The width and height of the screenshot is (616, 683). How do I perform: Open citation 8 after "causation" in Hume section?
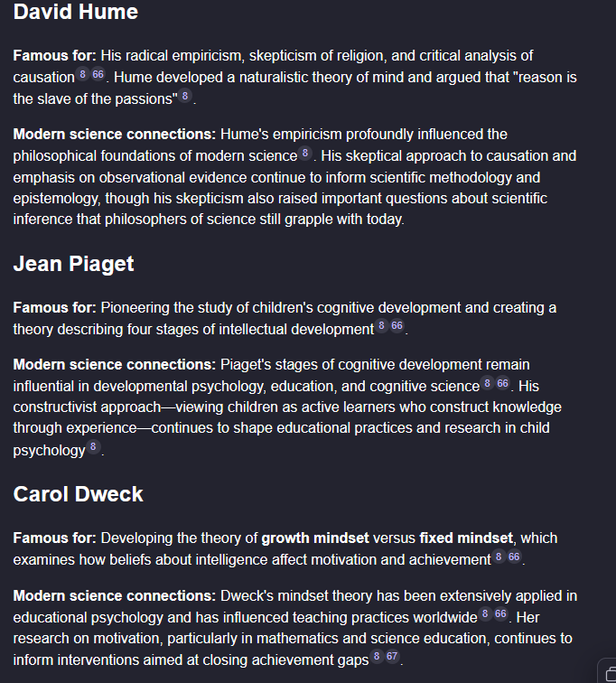(x=83, y=75)
